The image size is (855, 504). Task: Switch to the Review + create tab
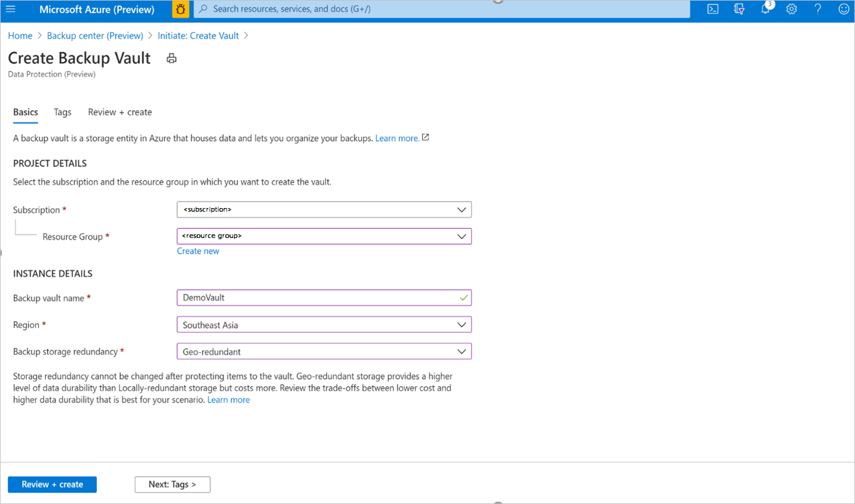click(120, 112)
